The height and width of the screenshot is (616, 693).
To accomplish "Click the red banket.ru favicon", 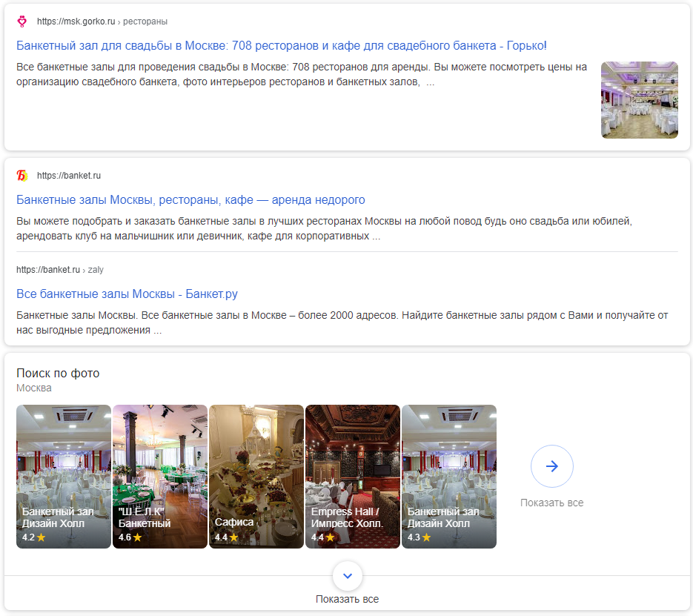I will (22, 176).
